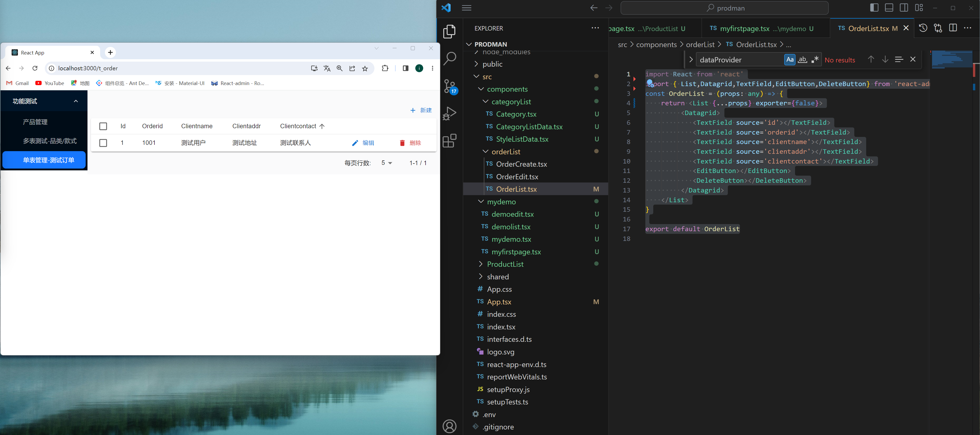Toggle the Primary Side Bar layout icon
Viewport: 980px width, 435px height.
[874, 8]
